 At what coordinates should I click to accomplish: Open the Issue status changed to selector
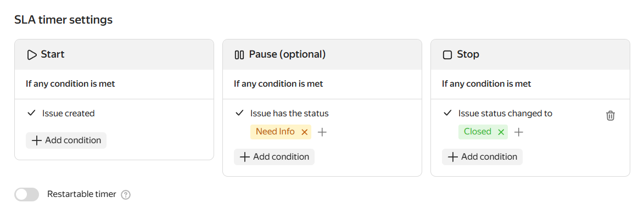coord(505,114)
